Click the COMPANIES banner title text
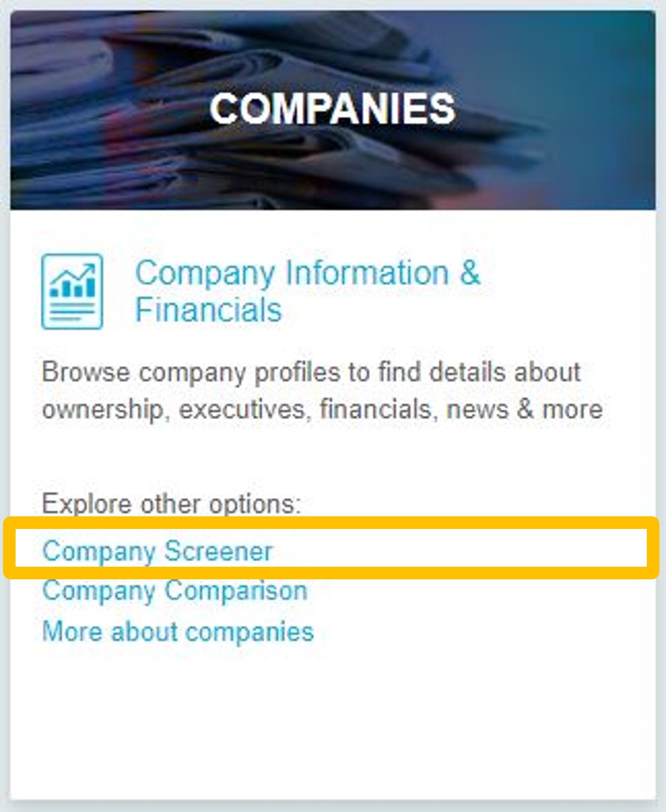 tap(332, 109)
